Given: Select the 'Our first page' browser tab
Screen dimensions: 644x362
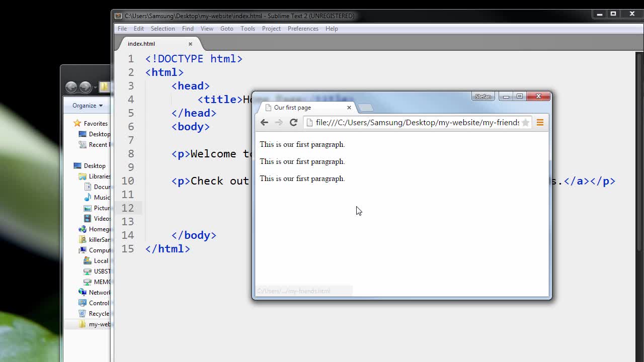Looking at the screenshot, I should tap(307, 108).
